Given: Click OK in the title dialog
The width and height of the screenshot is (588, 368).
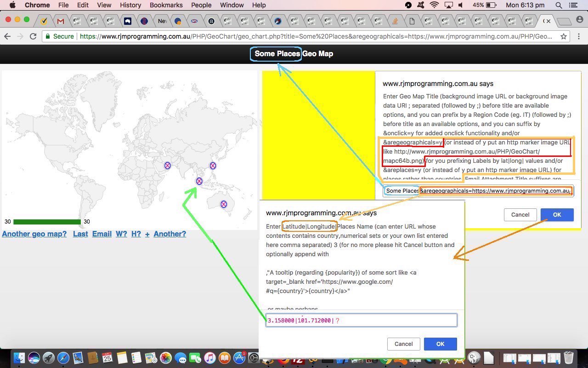Looking at the screenshot, I should click(557, 214).
